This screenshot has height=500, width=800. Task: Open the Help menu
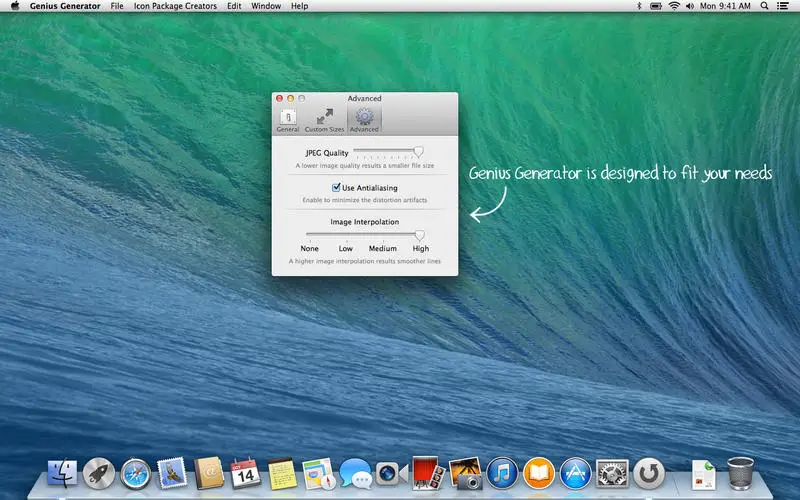pos(299,6)
